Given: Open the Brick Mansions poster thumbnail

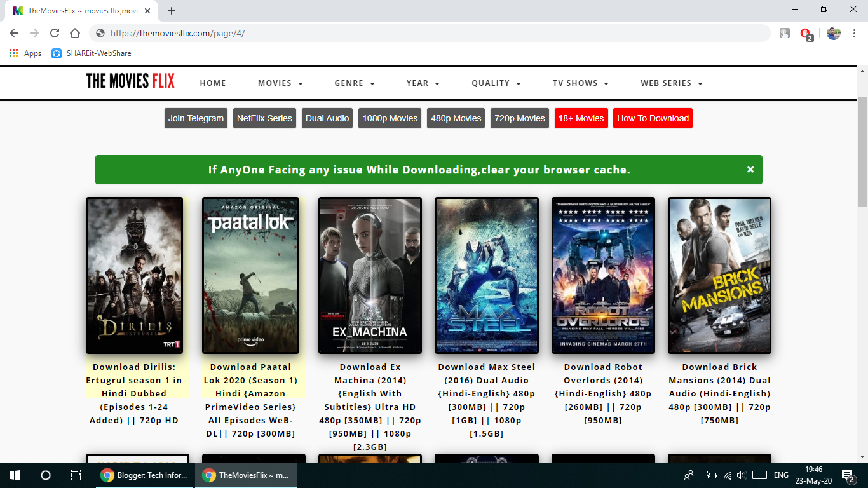Looking at the screenshot, I should coord(719,275).
